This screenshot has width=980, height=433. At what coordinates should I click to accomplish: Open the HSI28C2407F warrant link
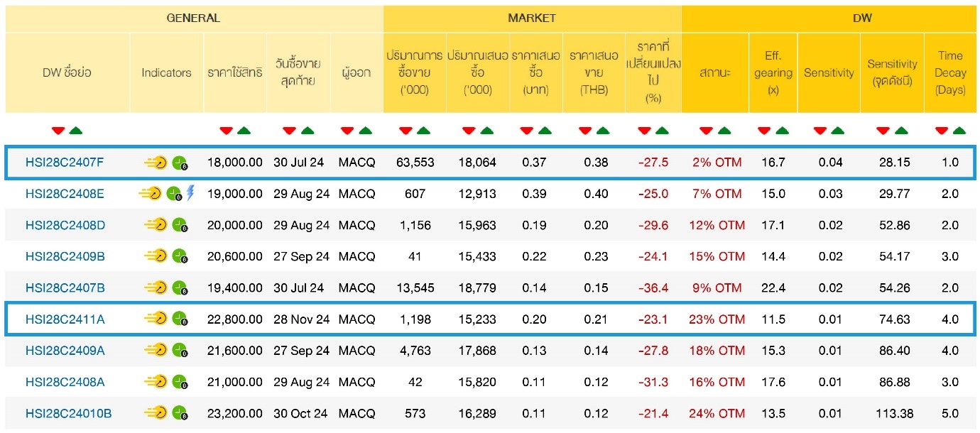click(65, 163)
